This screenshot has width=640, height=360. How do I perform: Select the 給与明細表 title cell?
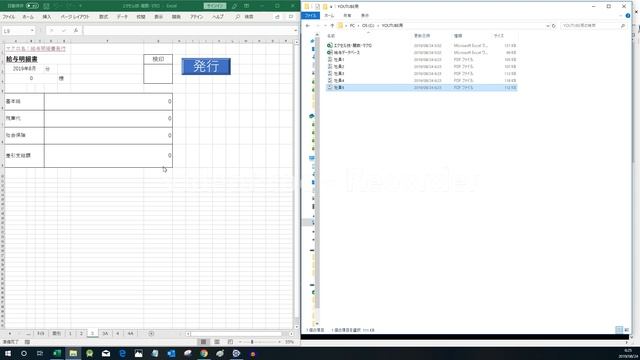22,60
